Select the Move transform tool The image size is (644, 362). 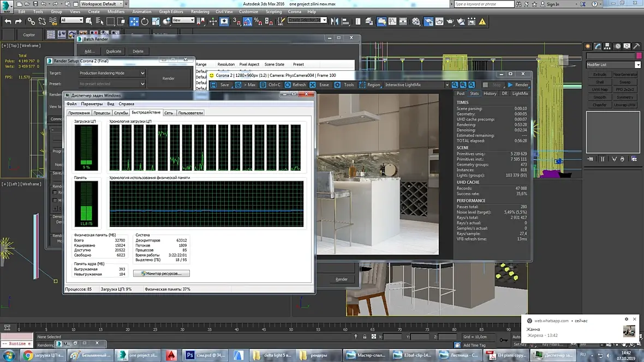pos(134,22)
